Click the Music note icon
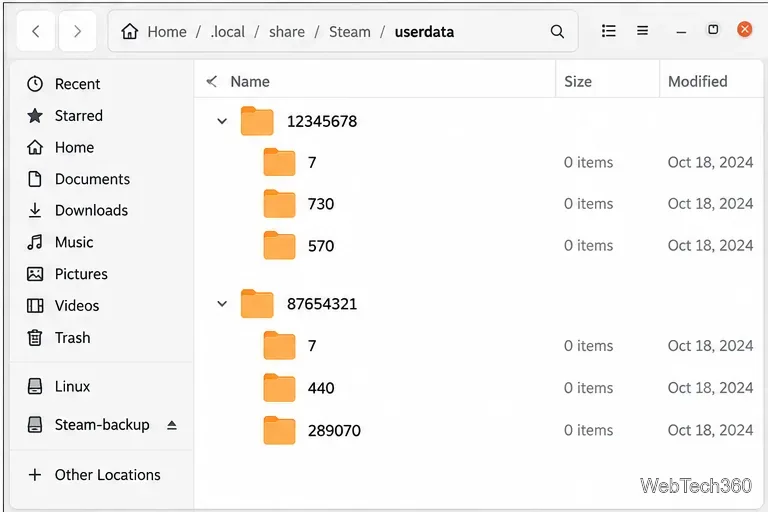The image size is (768, 512). point(35,242)
